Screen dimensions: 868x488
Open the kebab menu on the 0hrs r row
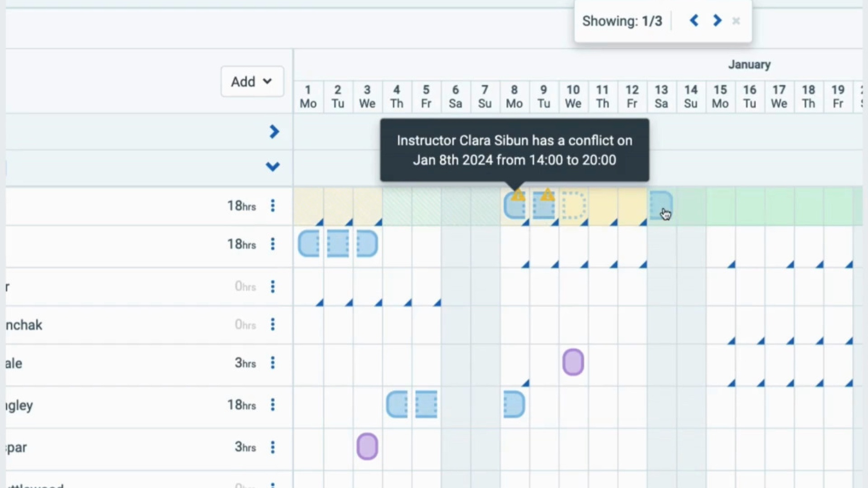click(273, 286)
